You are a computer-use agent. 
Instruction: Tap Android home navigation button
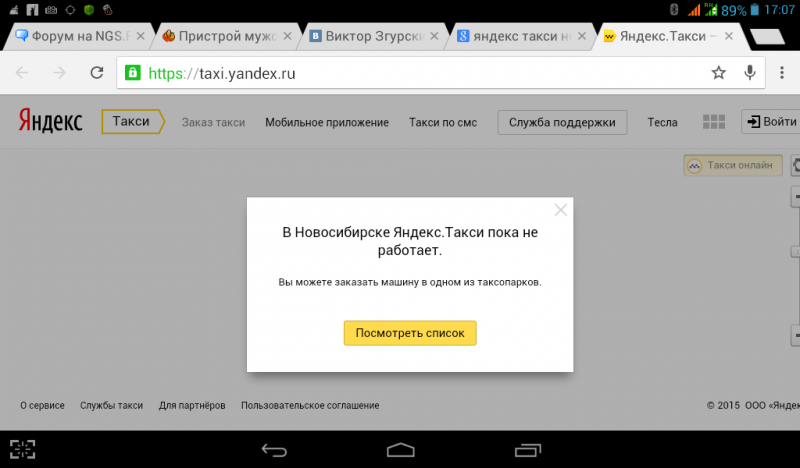point(401,450)
